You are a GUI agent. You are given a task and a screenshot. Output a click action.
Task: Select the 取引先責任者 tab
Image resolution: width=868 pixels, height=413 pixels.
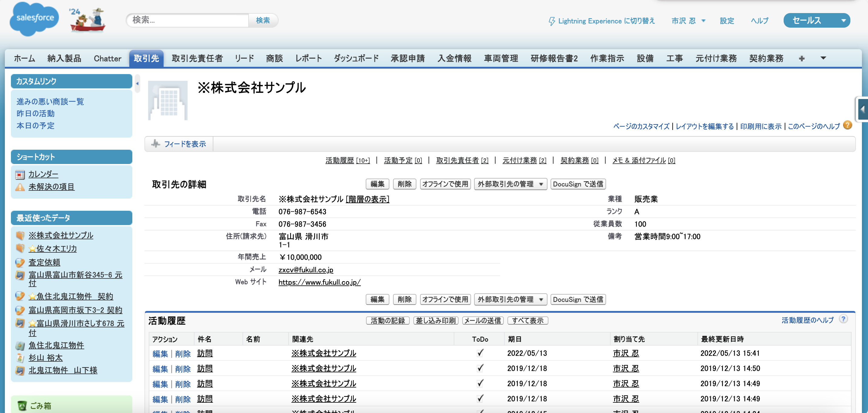[x=197, y=58]
